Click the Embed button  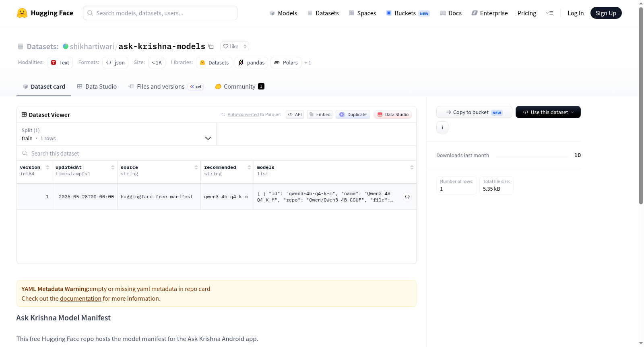[x=320, y=114]
